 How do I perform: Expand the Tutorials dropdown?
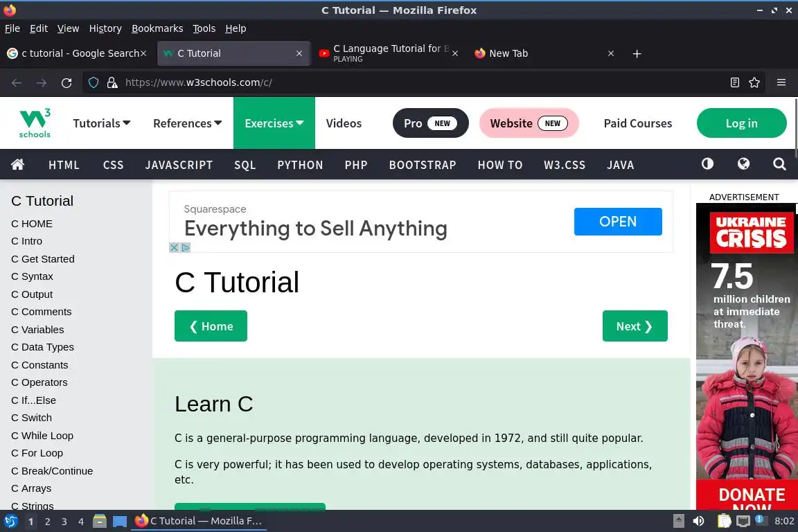tap(102, 123)
